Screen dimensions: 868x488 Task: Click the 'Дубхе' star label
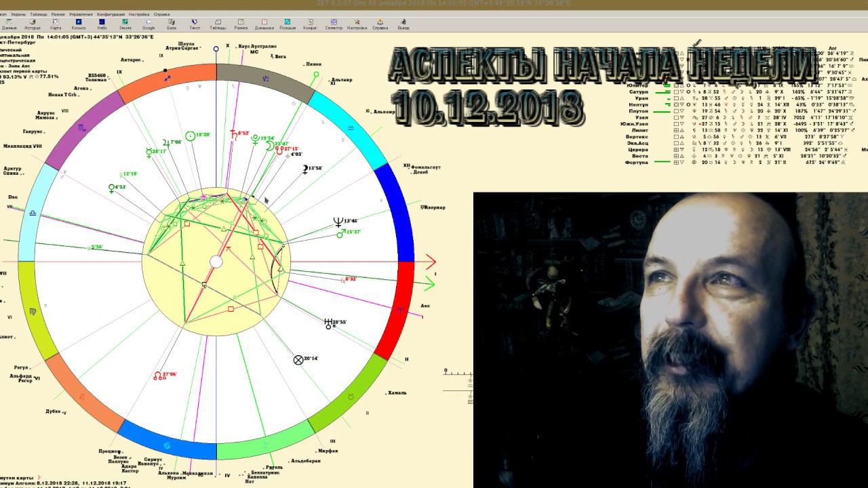(x=54, y=412)
